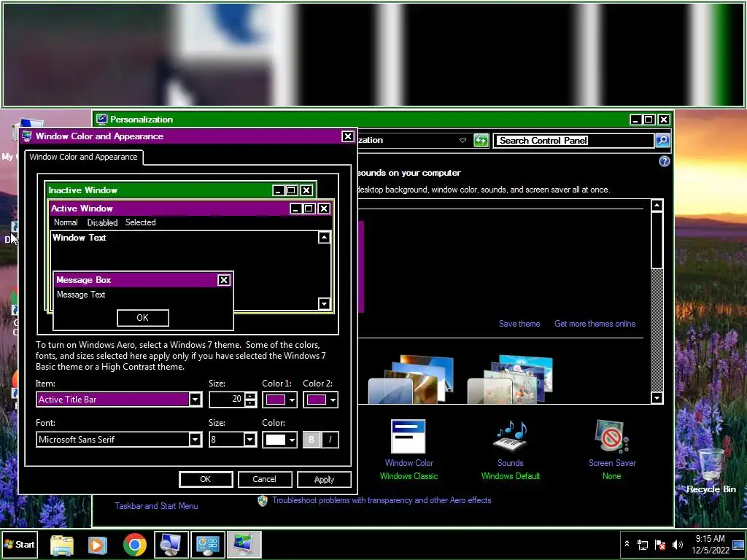Open the Color 1 purple swatch picker
The width and height of the screenshot is (747, 560).
(279, 400)
